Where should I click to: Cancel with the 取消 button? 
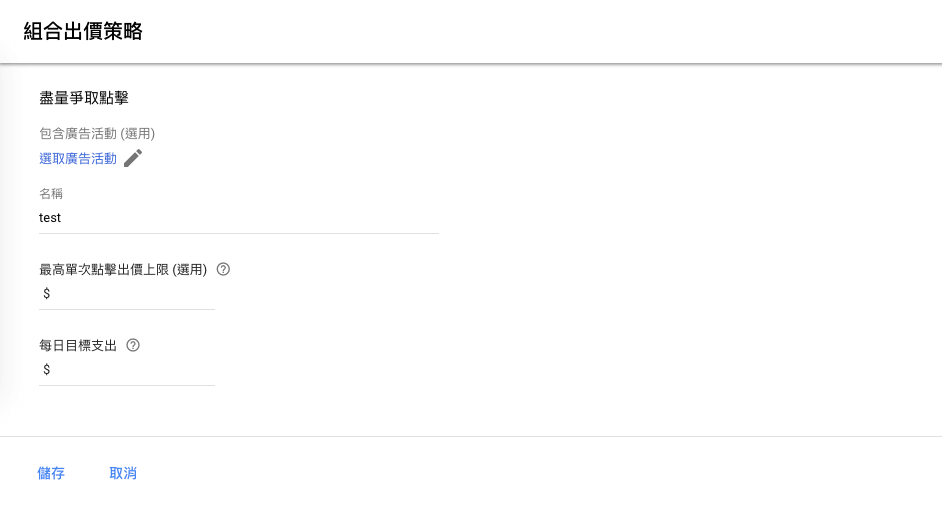click(x=123, y=473)
